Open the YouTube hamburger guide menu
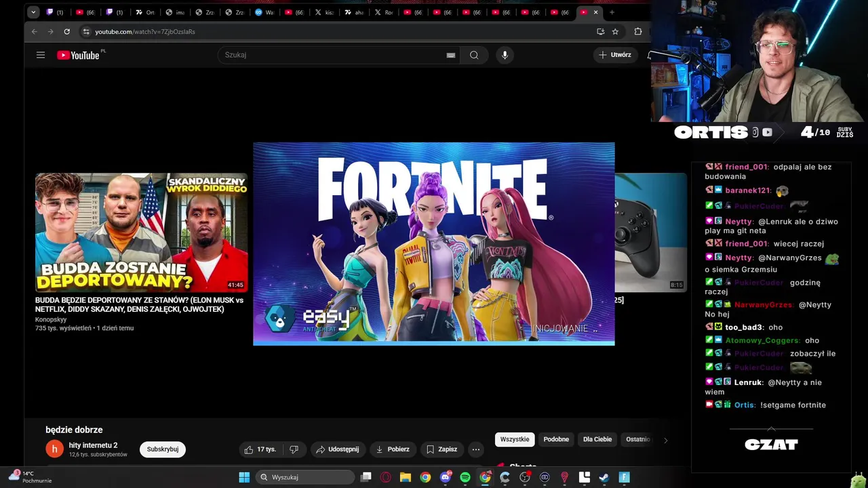The height and width of the screenshot is (488, 868). pos(41,55)
